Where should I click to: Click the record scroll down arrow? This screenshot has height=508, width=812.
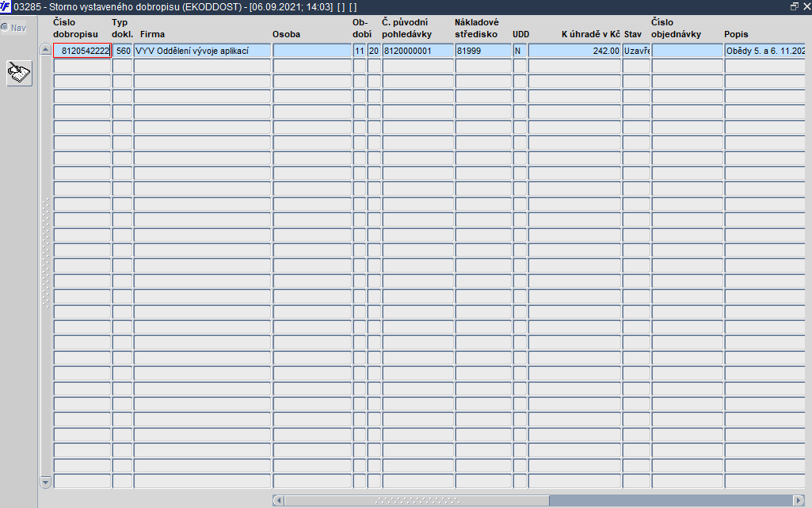(46, 482)
